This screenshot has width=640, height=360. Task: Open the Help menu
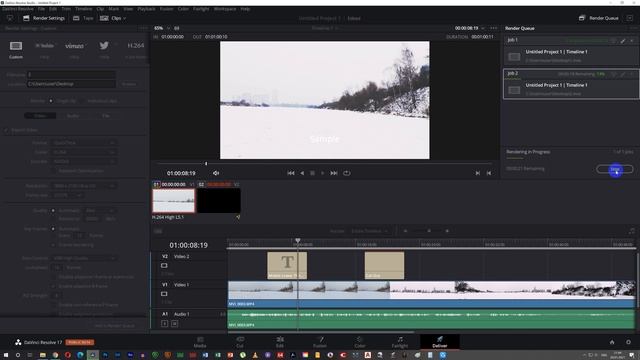tap(245, 9)
